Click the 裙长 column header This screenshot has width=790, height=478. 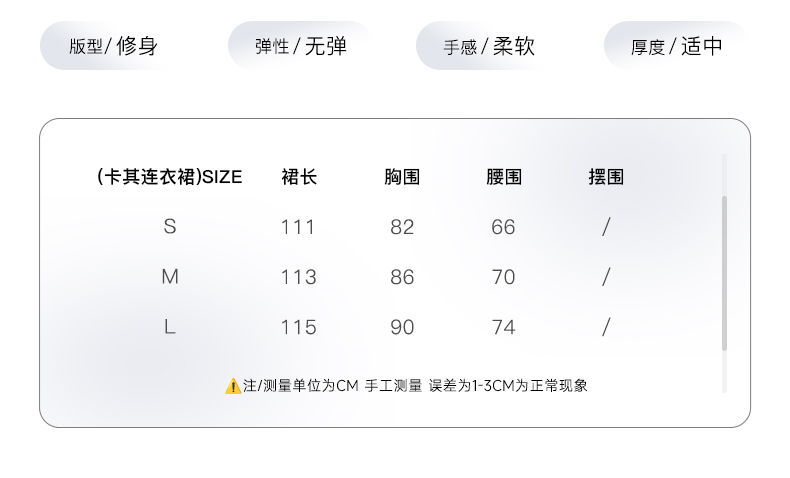click(299, 177)
